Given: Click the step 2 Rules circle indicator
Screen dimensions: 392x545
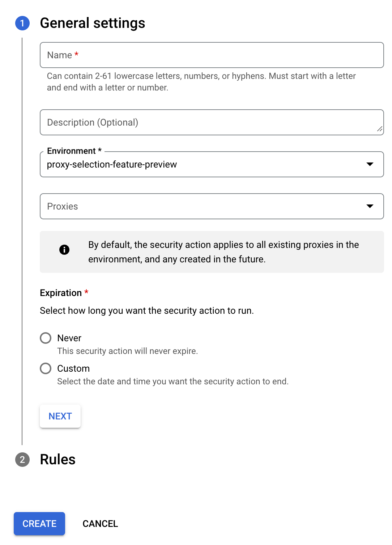Looking at the screenshot, I should click(x=22, y=460).
